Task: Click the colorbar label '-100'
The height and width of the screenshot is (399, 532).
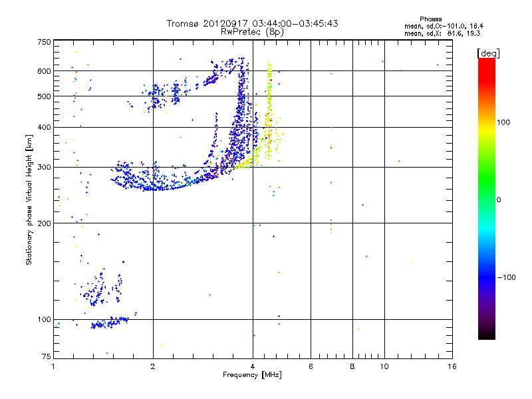Action: coord(507,277)
